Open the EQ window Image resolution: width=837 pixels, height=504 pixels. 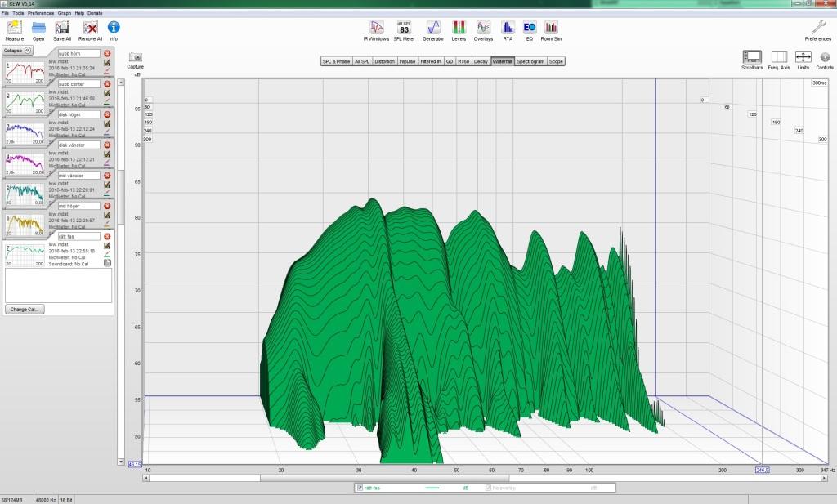530,30
